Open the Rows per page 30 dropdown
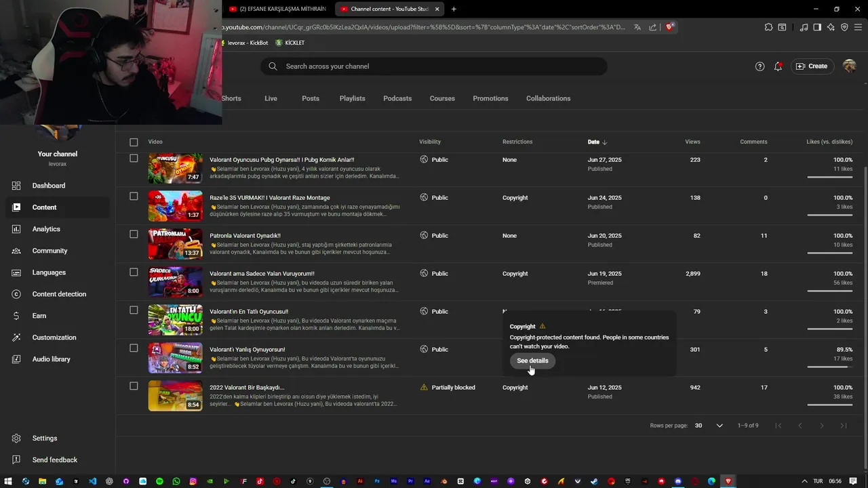868x488 pixels. (709, 426)
